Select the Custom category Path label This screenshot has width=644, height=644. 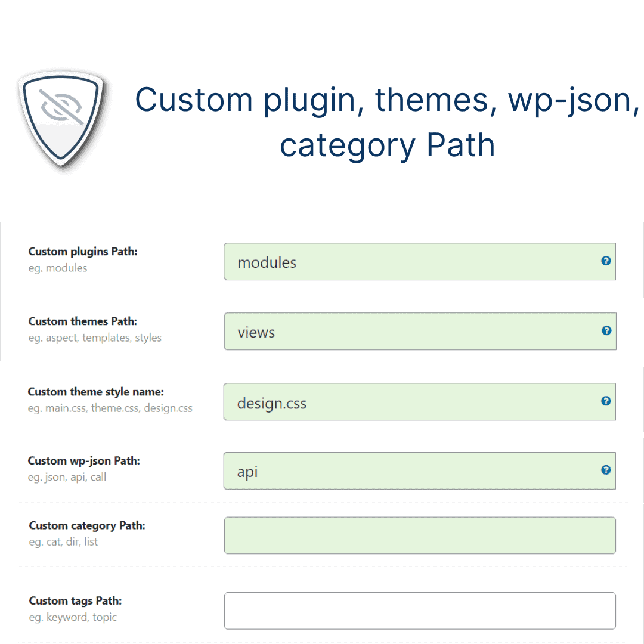(x=87, y=525)
